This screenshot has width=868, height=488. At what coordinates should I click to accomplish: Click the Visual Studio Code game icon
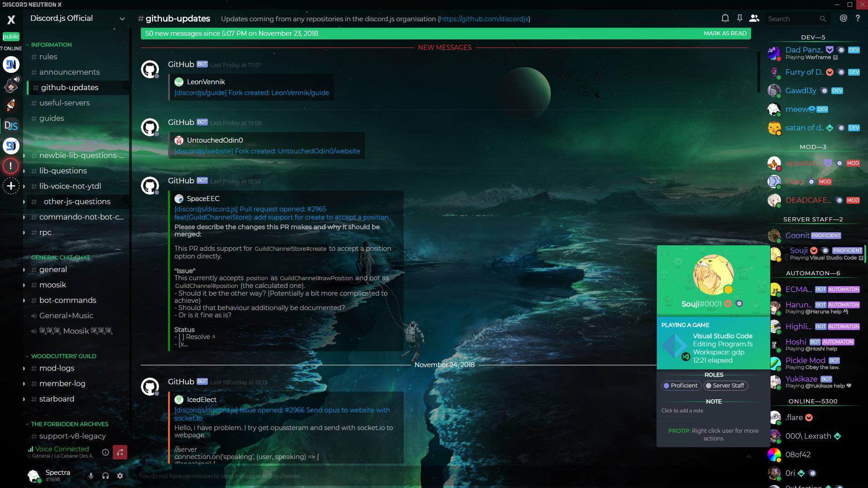(675, 347)
